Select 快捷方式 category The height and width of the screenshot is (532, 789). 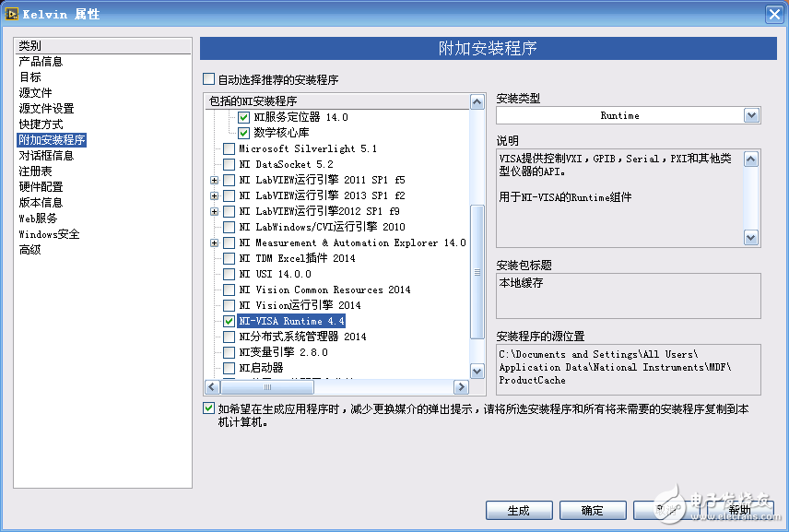pos(41,124)
